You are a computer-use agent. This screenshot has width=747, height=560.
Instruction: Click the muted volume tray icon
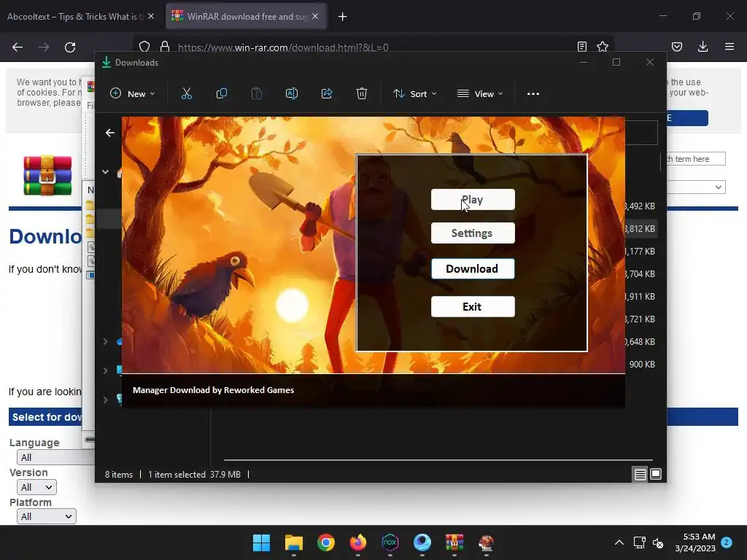(658, 542)
